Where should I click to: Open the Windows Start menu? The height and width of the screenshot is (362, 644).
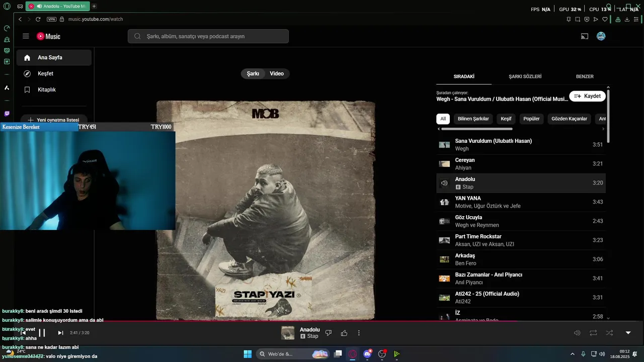coord(248,354)
